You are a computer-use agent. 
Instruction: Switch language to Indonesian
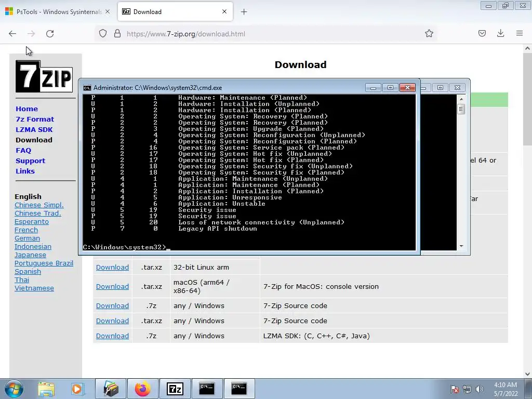[33, 246]
